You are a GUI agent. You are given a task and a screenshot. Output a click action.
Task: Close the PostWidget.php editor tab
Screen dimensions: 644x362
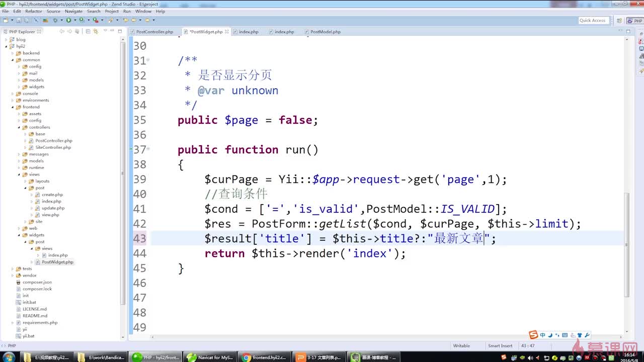pos(226,32)
